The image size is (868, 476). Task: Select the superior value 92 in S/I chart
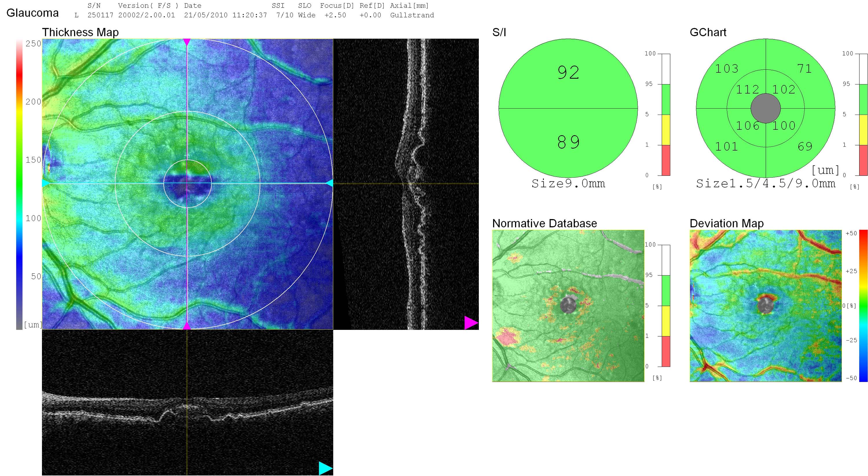point(568,72)
